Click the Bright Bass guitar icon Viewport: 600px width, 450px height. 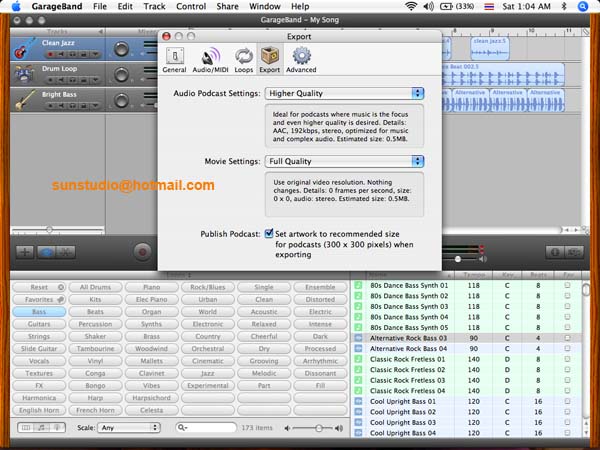pos(24,99)
